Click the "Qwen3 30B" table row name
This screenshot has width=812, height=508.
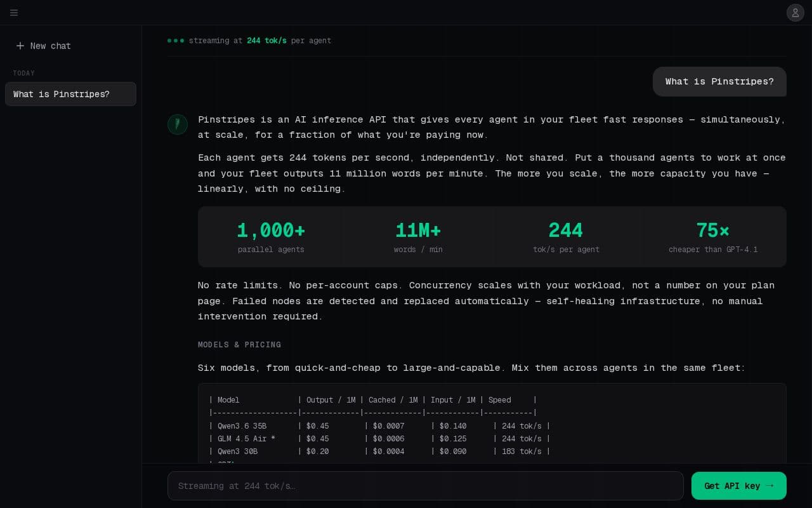237,451
